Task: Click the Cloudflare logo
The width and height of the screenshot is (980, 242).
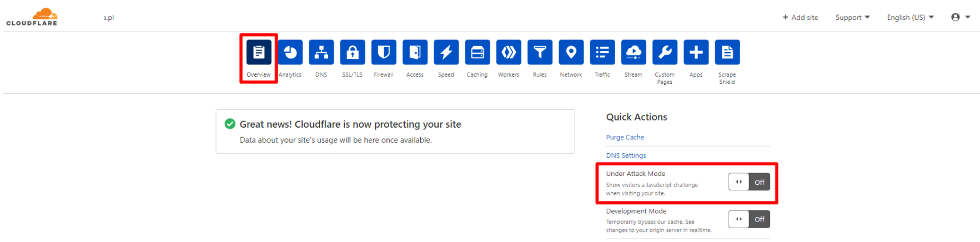Action: tap(32, 17)
